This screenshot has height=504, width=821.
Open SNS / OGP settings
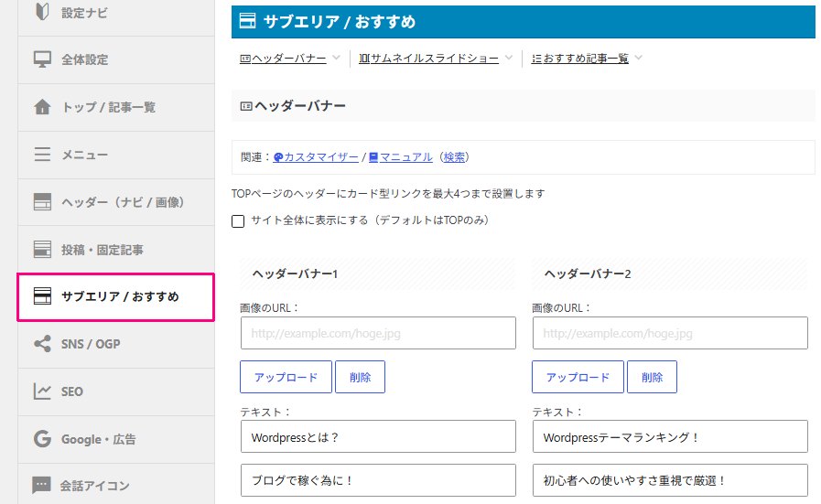tap(116, 344)
